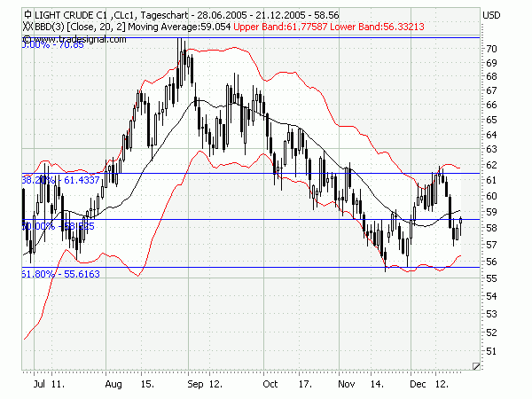Click the Nov date axis label

coord(347,384)
